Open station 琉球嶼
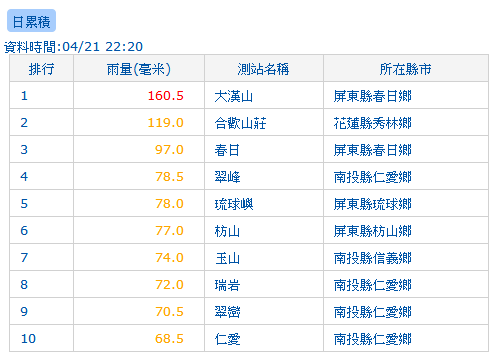This screenshot has height=364, width=497. point(234,204)
